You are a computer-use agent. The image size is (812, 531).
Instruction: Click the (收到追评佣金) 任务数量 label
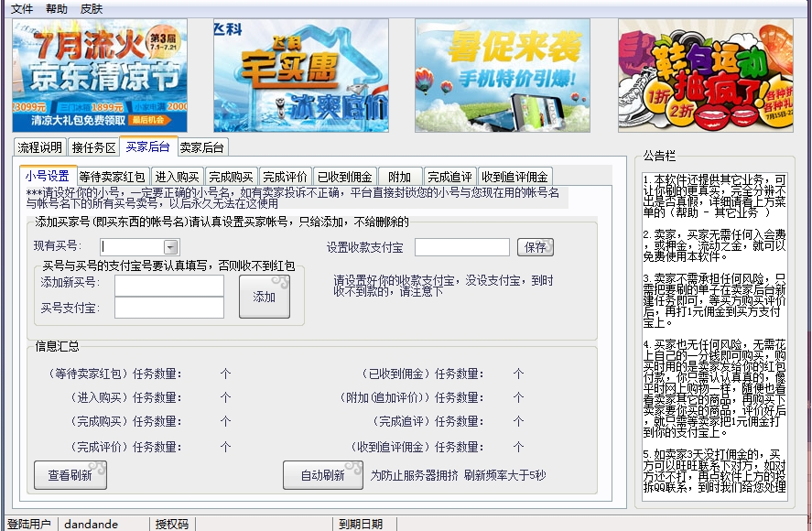click(417, 447)
